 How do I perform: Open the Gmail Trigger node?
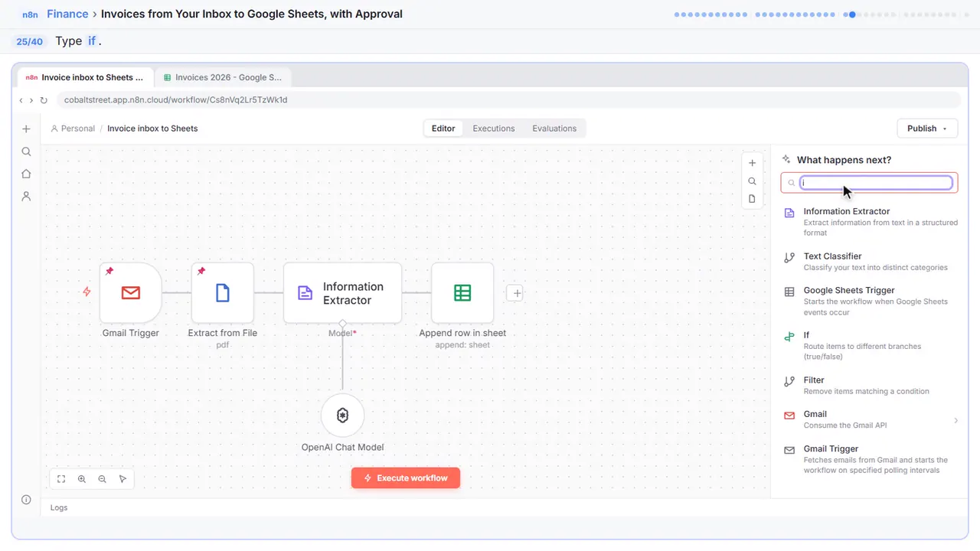130,292
